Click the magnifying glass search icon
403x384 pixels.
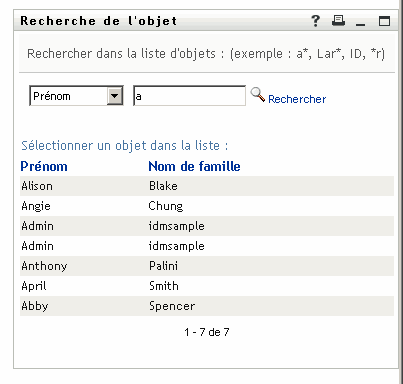(258, 95)
